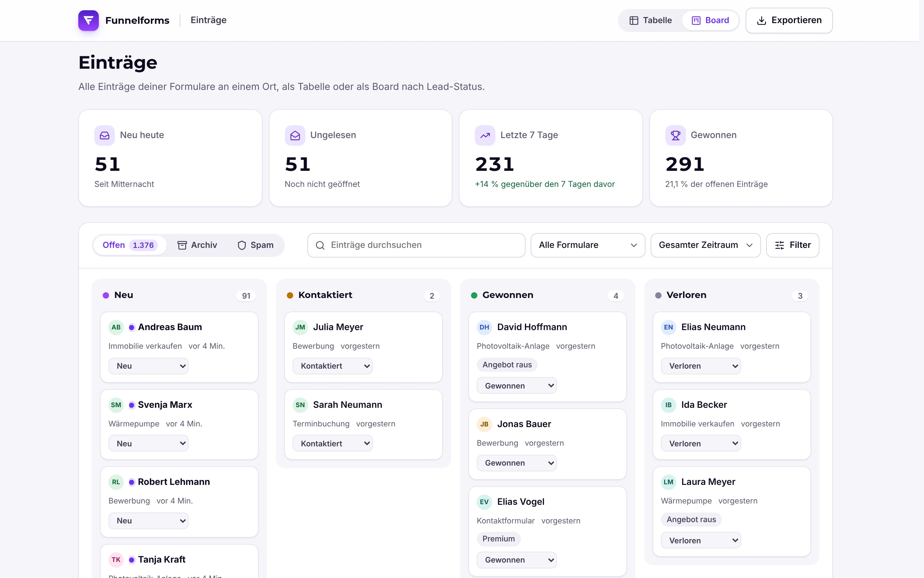This screenshot has width=924, height=578.
Task: Click the magnifier icon in the search field
Action: [x=320, y=245]
